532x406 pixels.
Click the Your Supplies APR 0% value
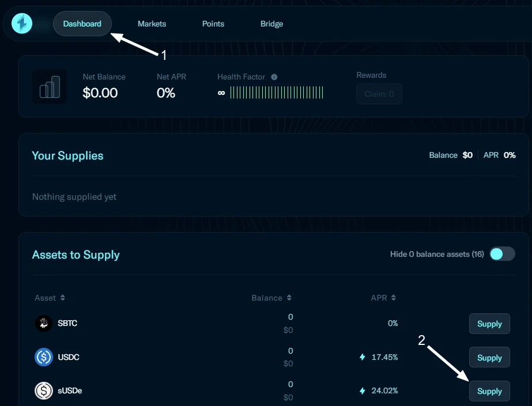click(510, 155)
